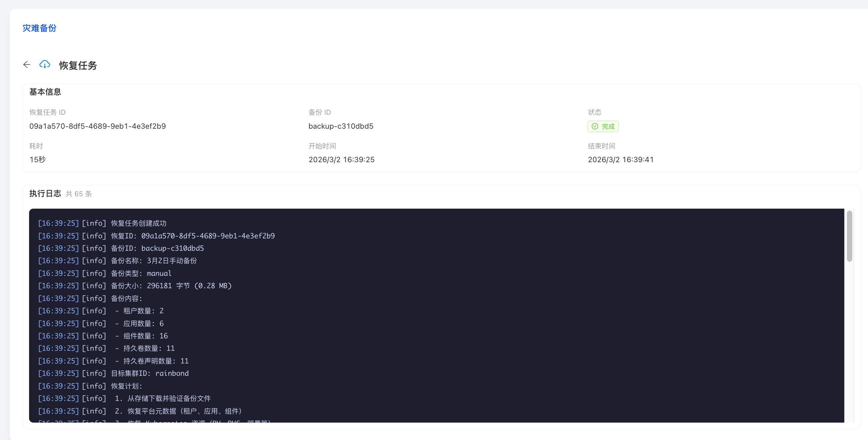The image size is (868, 440).
Task: Click the backup ID value backup-c310dbd5
Action: [x=341, y=126]
